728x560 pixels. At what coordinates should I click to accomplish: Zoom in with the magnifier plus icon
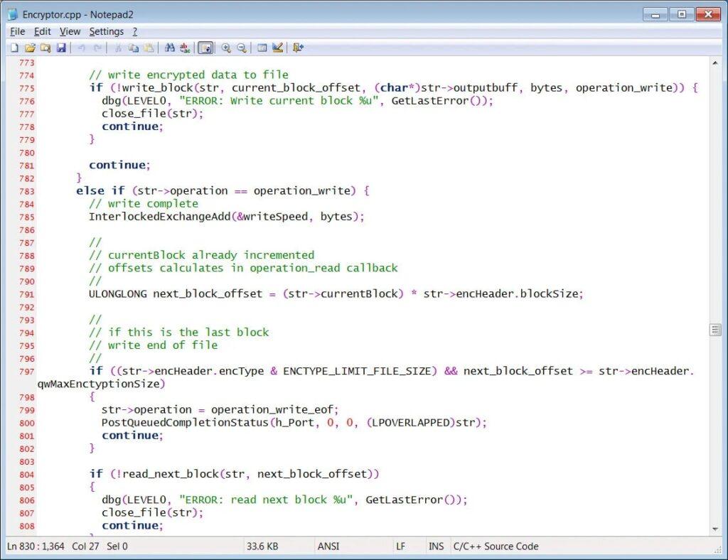click(226, 48)
